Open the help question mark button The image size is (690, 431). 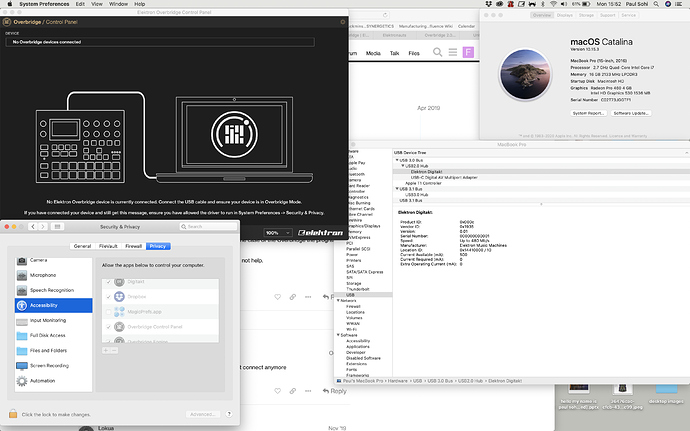click(229, 414)
